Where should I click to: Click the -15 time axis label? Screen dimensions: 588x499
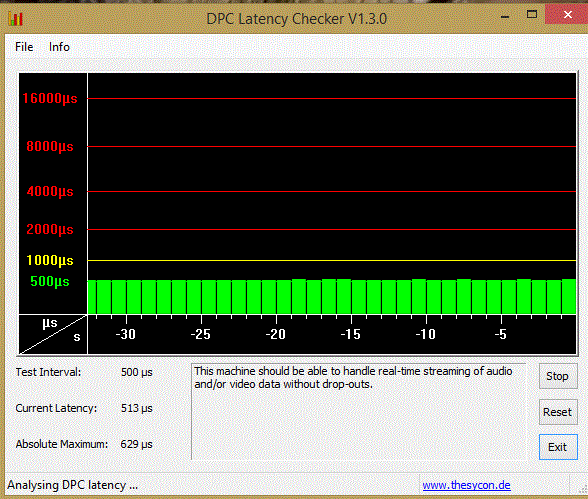pyautogui.click(x=351, y=334)
